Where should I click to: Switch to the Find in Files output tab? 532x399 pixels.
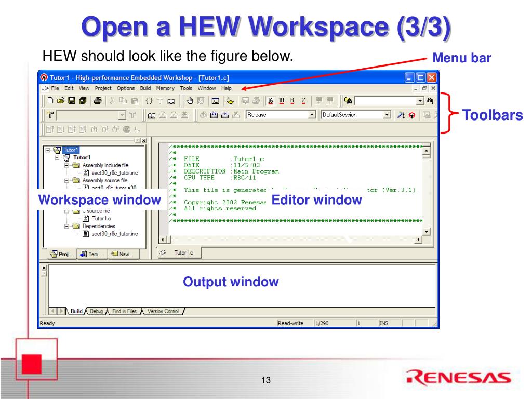124,311
